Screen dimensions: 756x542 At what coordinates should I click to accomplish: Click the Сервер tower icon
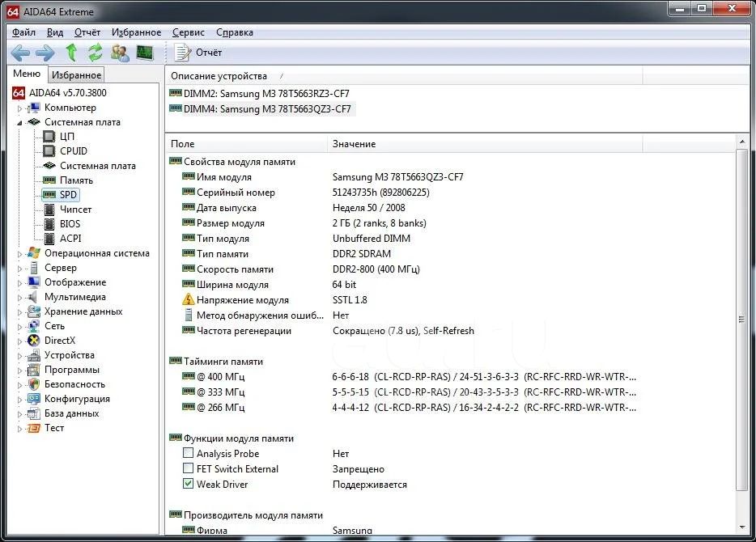[x=34, y=268]
